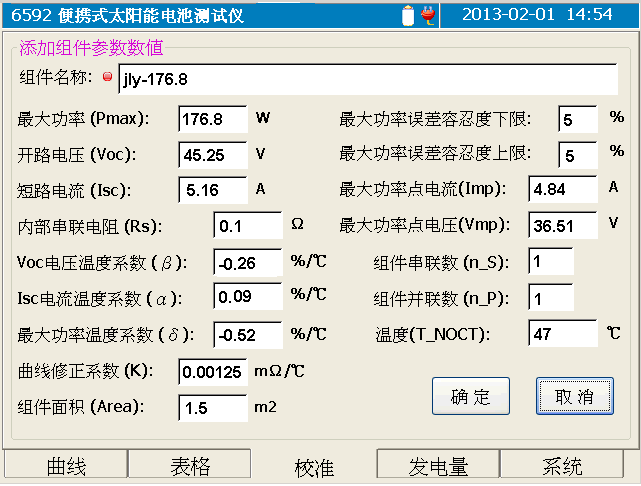This screenshot has width=641, height=486.
Task: Select the 开路电压 (Voc) value field
Action: [x=212, y=155]
